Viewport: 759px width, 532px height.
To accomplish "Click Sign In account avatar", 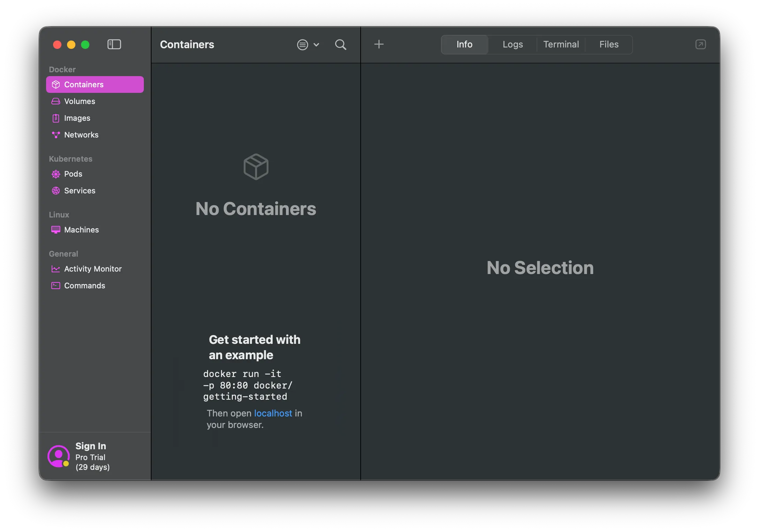I will (x=58, y=456).
